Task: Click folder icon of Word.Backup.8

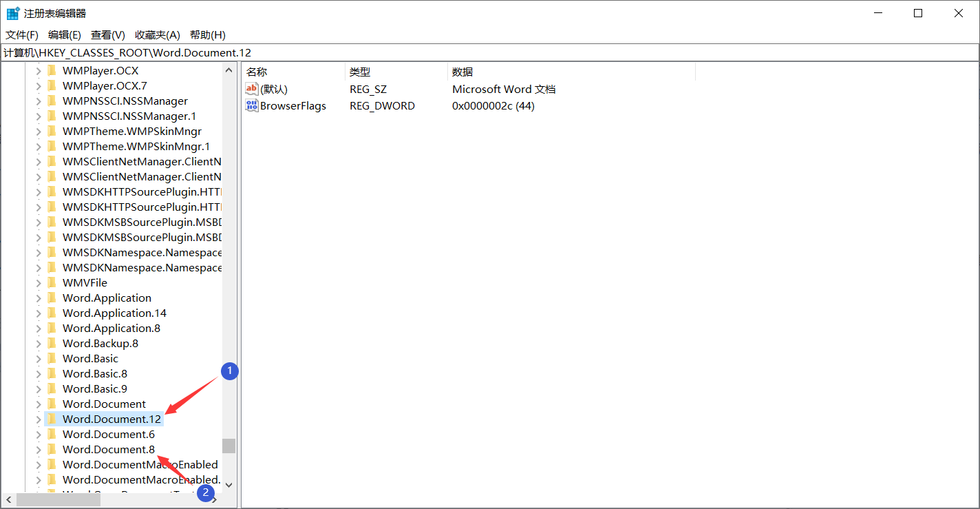Action: point(52,343)
